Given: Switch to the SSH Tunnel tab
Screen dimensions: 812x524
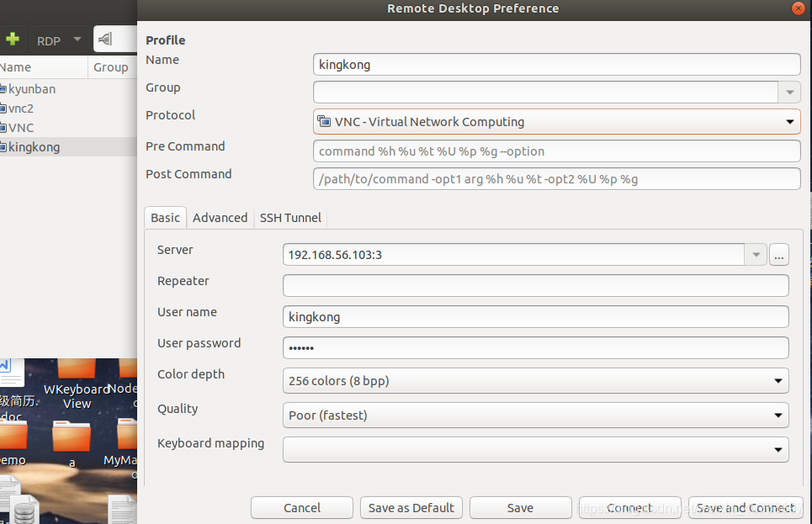Looking at the screenshot, I should [290, 218].
